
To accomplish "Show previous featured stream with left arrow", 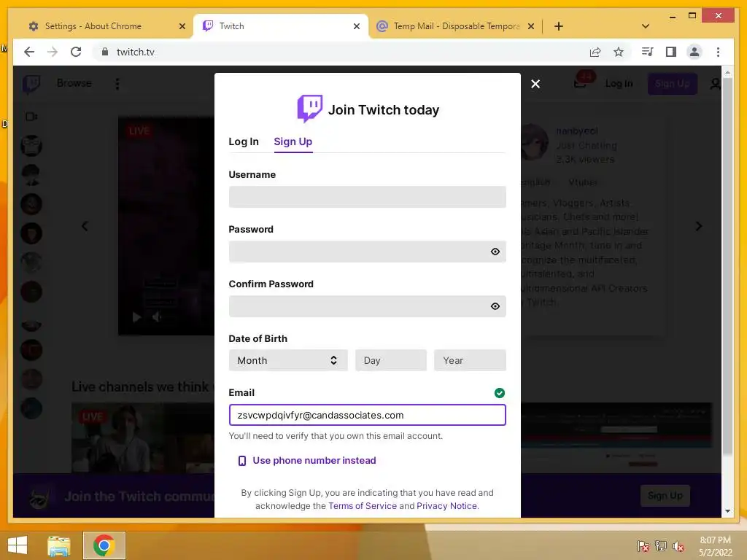I will tap(85, 226).
